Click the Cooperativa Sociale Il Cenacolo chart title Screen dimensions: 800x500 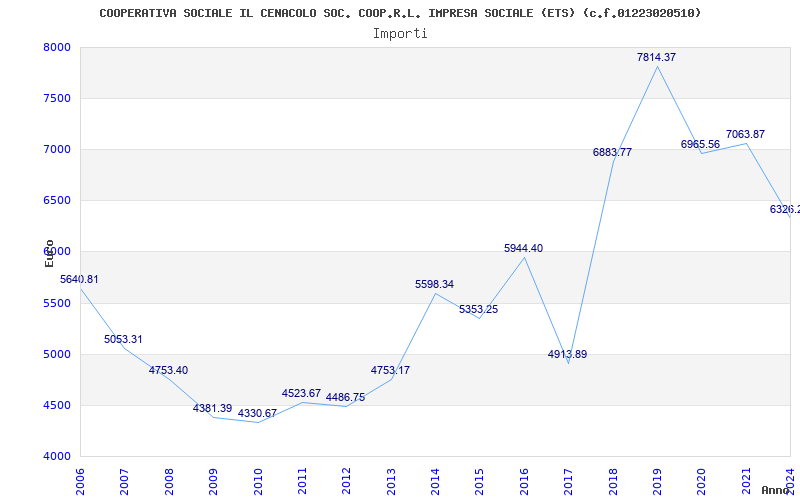[400, 13]
